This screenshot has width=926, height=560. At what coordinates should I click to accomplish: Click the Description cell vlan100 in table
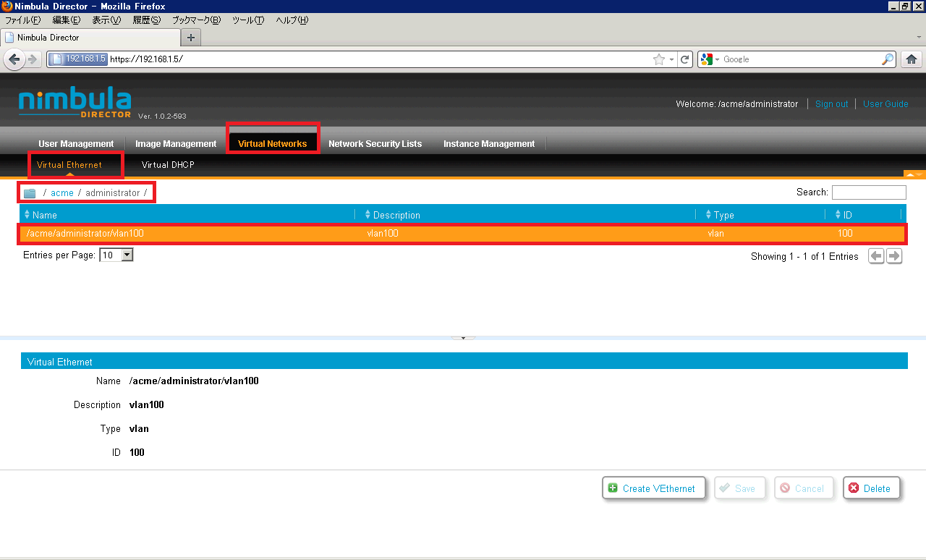(x=383, y=234)
